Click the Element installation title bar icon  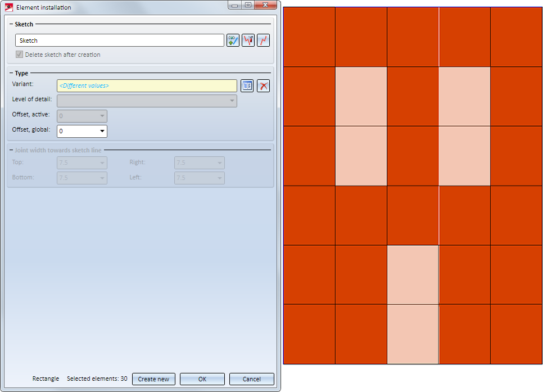[8, 7]
